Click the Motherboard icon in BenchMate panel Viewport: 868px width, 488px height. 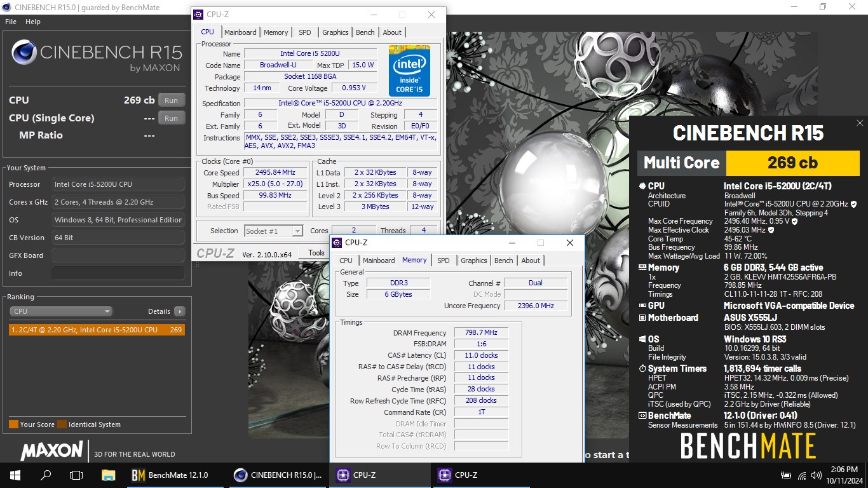[x=642, y=318]
